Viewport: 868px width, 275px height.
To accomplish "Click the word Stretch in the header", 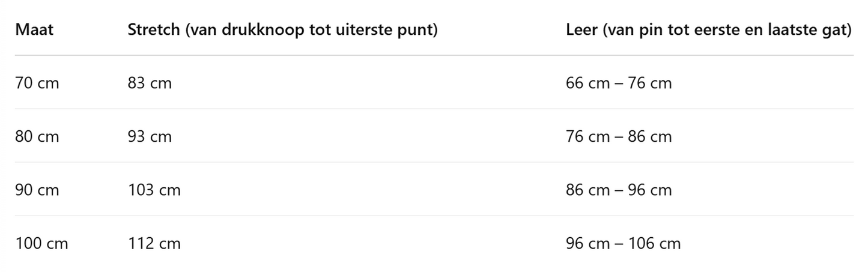I will pos(153,30).
